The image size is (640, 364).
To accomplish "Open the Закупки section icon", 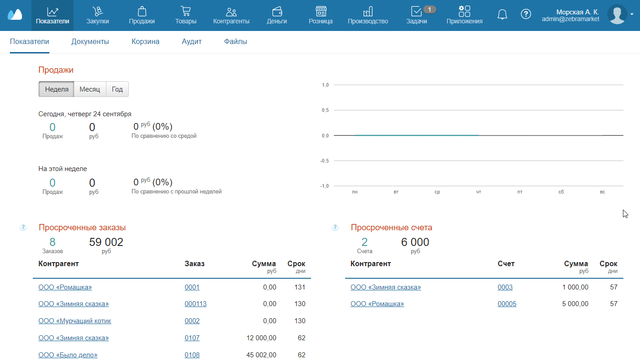I will pyautogui.click(x=97, y=12).
